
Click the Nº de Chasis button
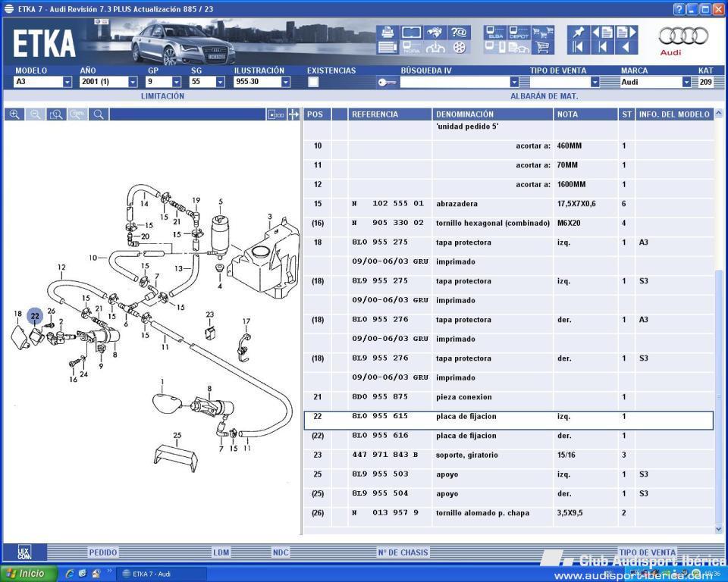[403, 552]
